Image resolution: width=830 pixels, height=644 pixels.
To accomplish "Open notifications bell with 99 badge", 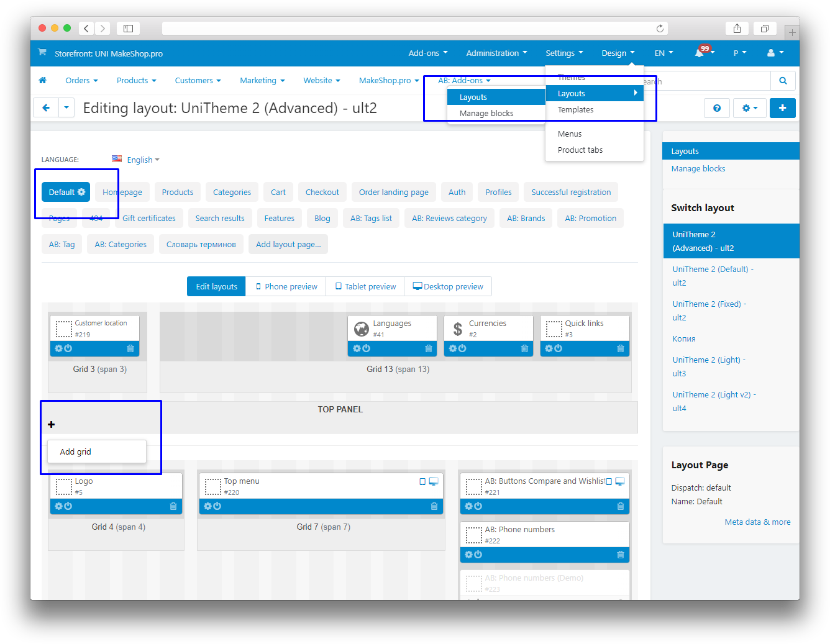I will click(700, 53).
